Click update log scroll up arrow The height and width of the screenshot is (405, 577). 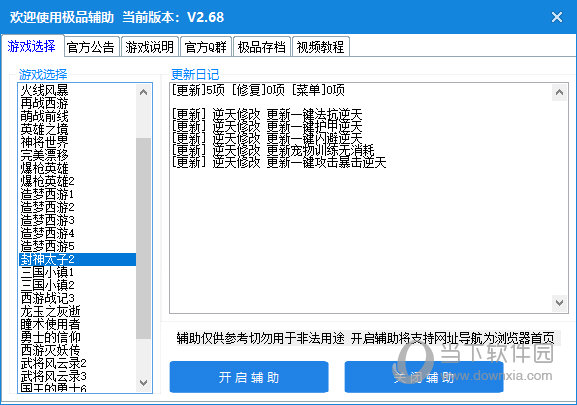[559, 92]
